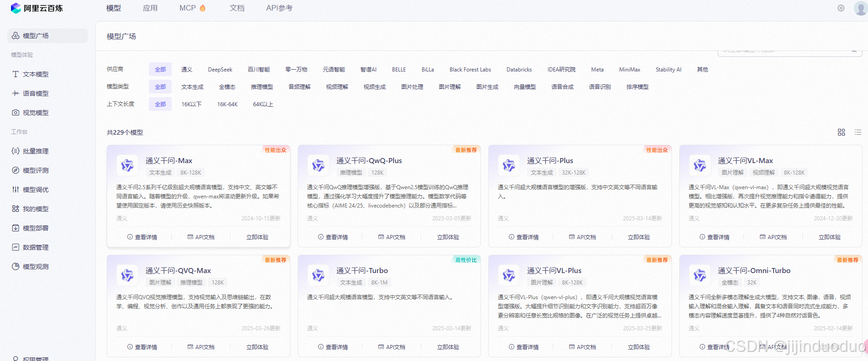Try 立即体验 on 通义千问VL-Plus card
Viewport: 868px width, 361px height.
tap(639, 347)
